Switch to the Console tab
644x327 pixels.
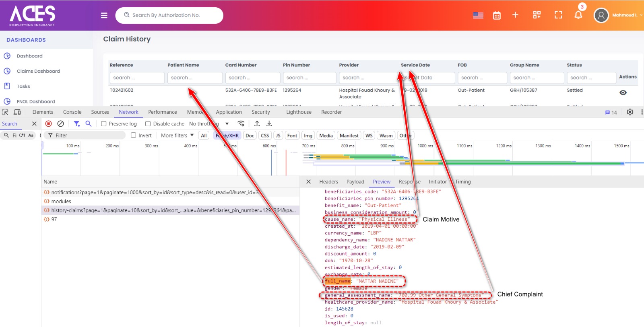tap(72, 112)
